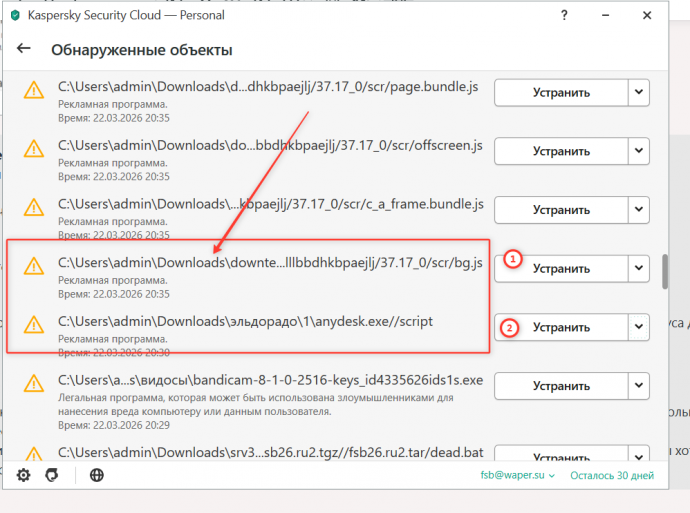Click the detected objects list scrollbar thumb
Image resolution: width=690 pixels, height=513 pixels.
pyautogui.click(x=665, y=271)
